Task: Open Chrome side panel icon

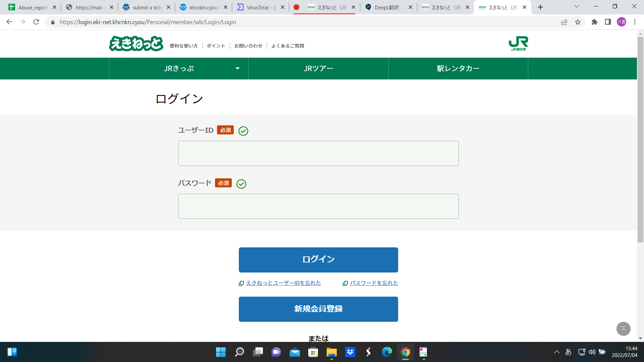Action: [608, 22]
